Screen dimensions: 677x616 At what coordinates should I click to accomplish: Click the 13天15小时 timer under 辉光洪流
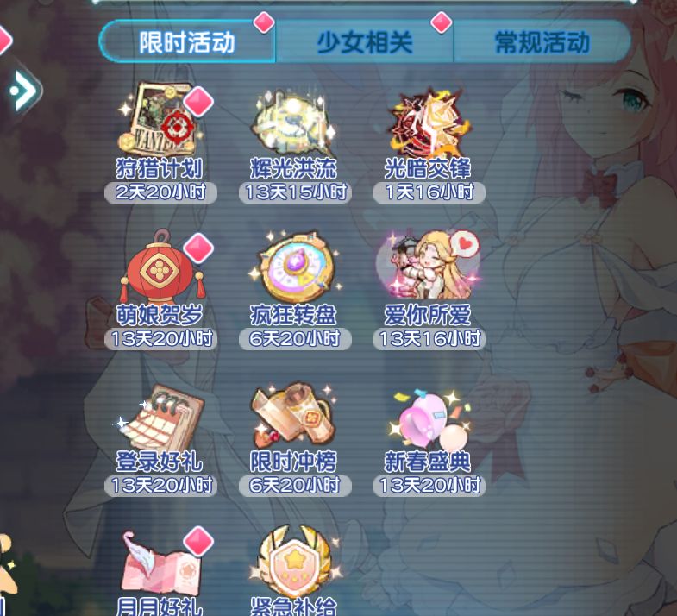(x=295, y=192)
